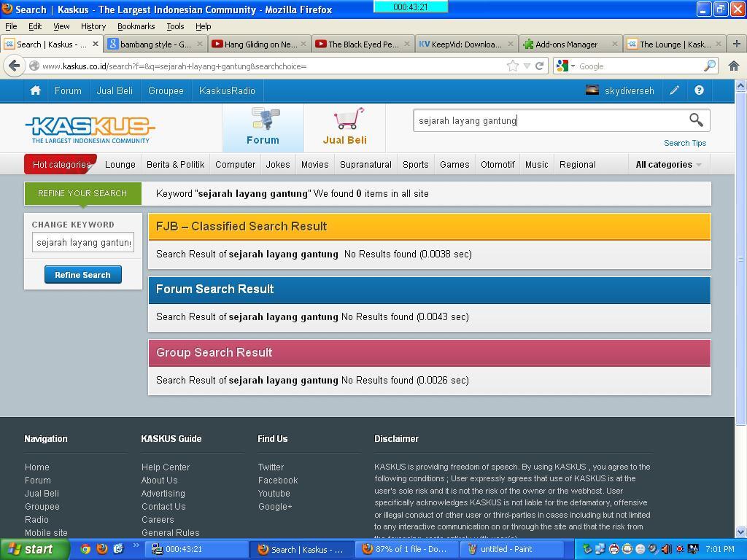
Task: Open the Windows start button
Action: 34,549
